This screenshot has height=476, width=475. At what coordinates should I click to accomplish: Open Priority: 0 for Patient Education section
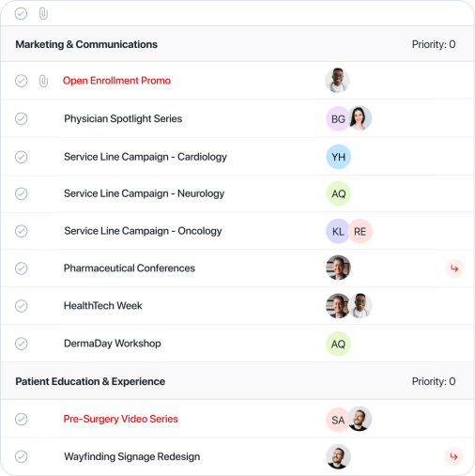[434, 381]
